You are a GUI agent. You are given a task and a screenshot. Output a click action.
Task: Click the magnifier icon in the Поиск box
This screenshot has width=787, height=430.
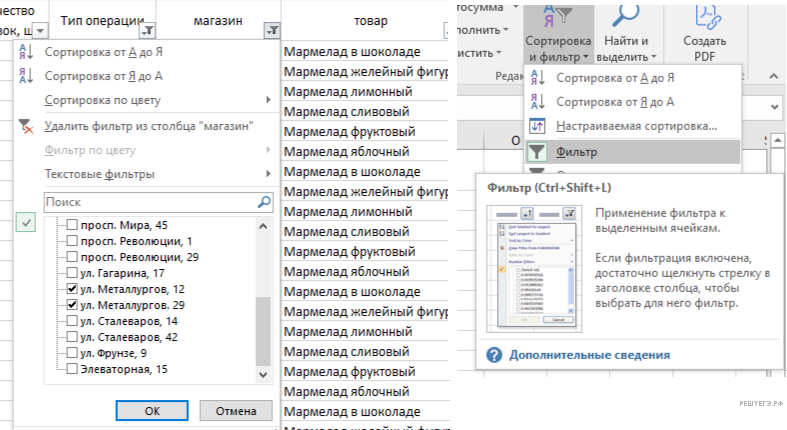[264, 202]
